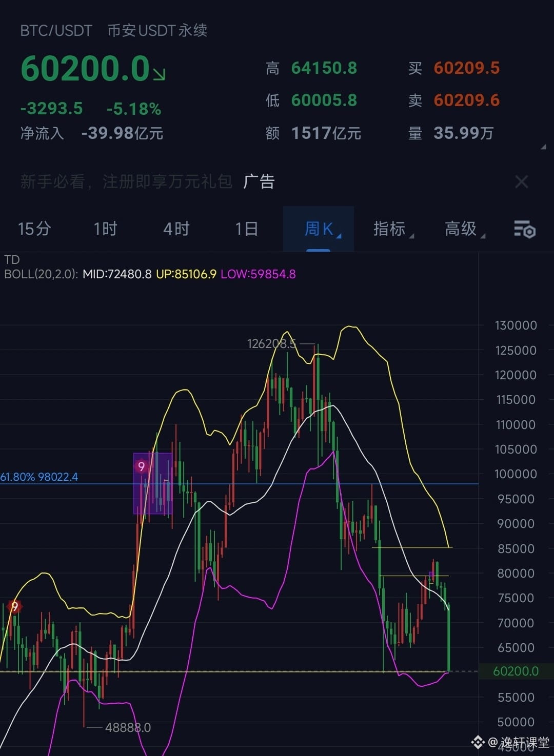Viewport: 554px width, 756px height.
Task: Click the 126208.5 high price annotation
Action: coord(271,344)
